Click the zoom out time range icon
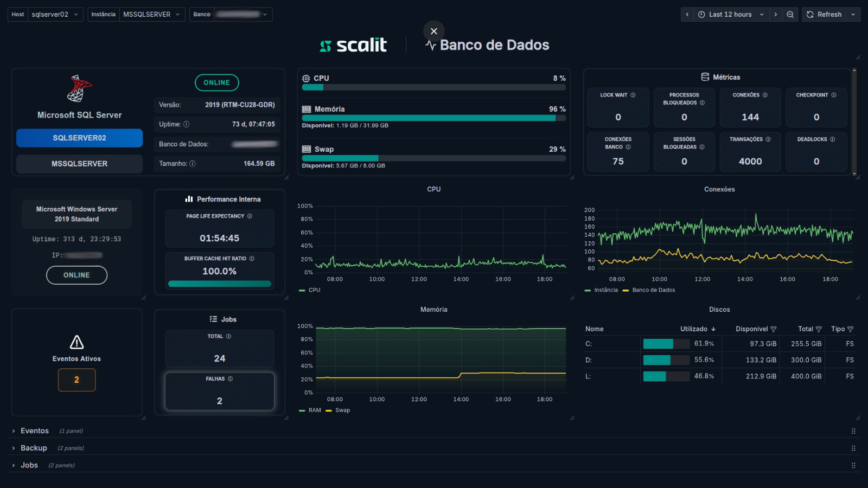Image resolution: width=868 pixels, height=488 pixels. [x=790, y=15]
